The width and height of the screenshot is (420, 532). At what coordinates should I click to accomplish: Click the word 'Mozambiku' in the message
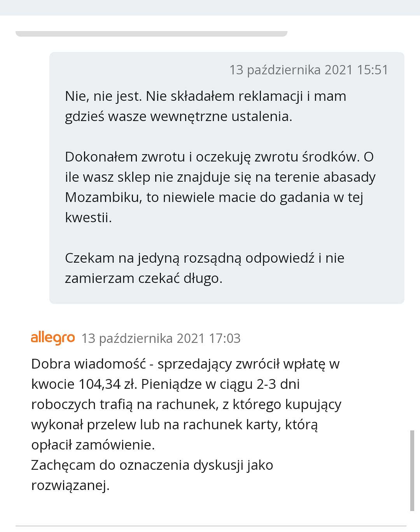click(x=102, y=197)
